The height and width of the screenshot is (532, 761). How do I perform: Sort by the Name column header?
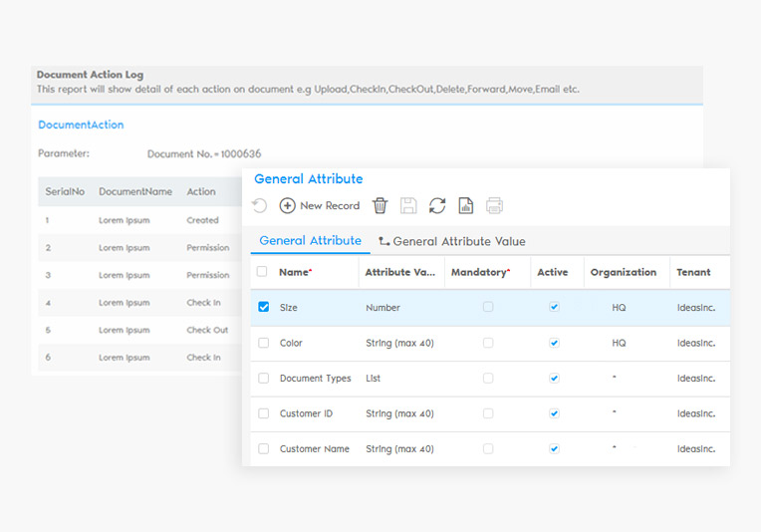tap(295, 272)
